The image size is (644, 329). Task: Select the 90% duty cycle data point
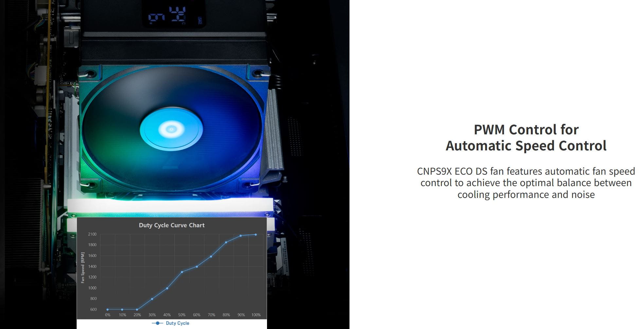pos(241,236)
